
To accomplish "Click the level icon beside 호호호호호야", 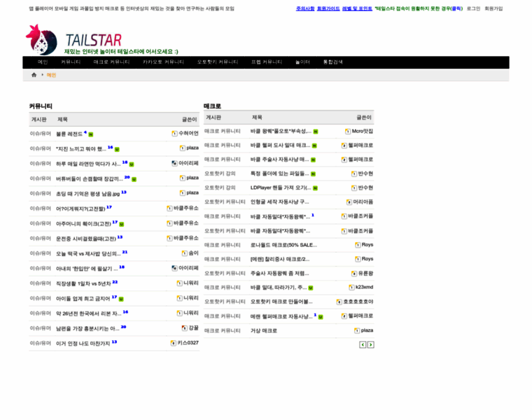I will click(x=339, y=302).
